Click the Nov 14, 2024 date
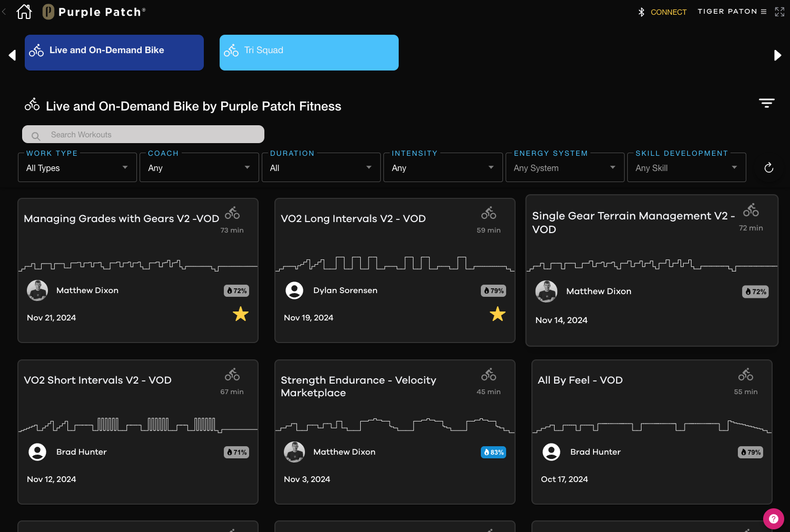 pyautogui.click(x=561, y=320)
